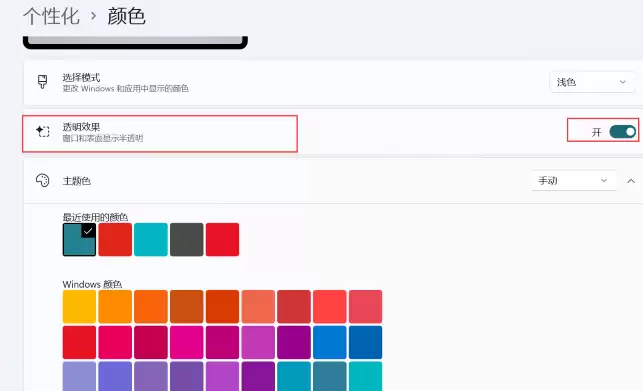
Task: Click the sparkle transparency effect icon
Action: point(43,131)
